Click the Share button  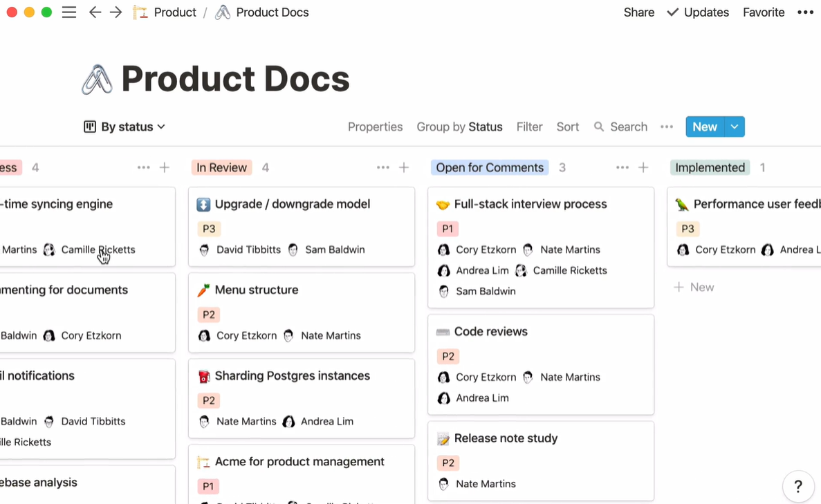tap(638, 12)
